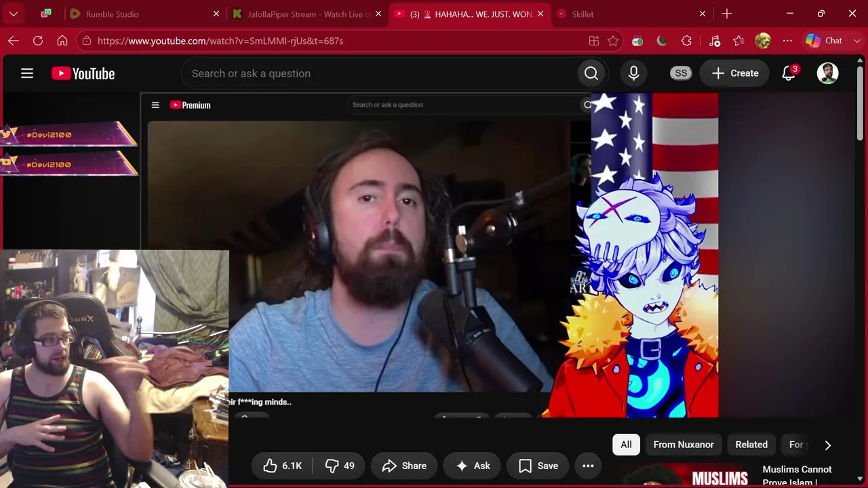Click the YouTube search magnifier button
The width and height of the screenshot is (868, 488).
pos(591,73)
